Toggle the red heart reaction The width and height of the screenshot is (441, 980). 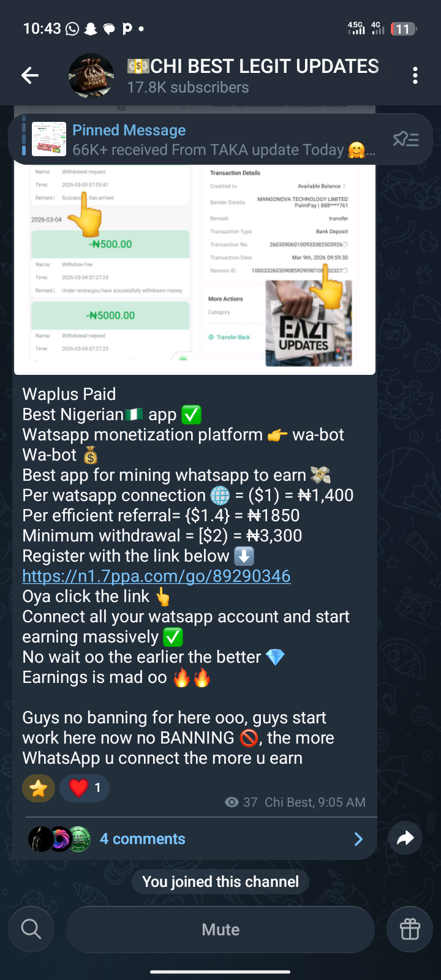point(85,788)
